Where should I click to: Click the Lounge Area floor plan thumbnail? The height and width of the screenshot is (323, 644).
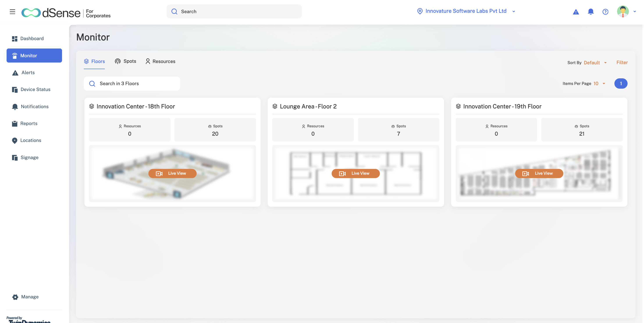coord(356,174)
